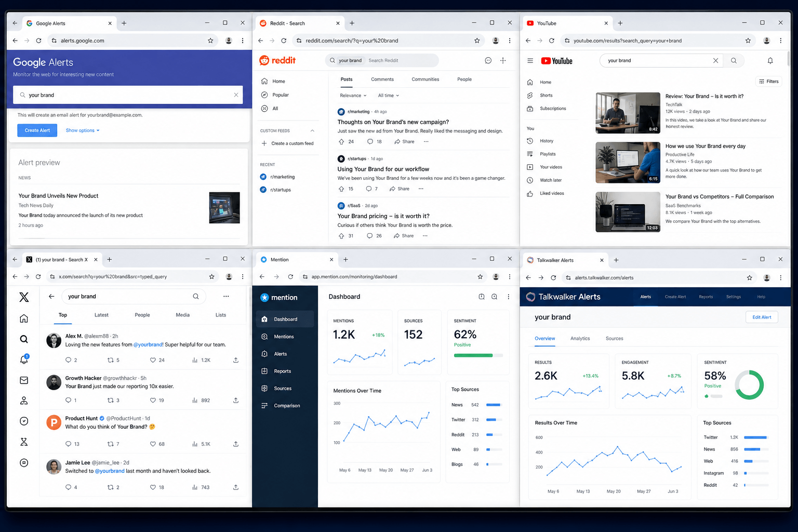Click Mention dashboard search icon
The image size is (798, 532).
[x=494, y=297]
